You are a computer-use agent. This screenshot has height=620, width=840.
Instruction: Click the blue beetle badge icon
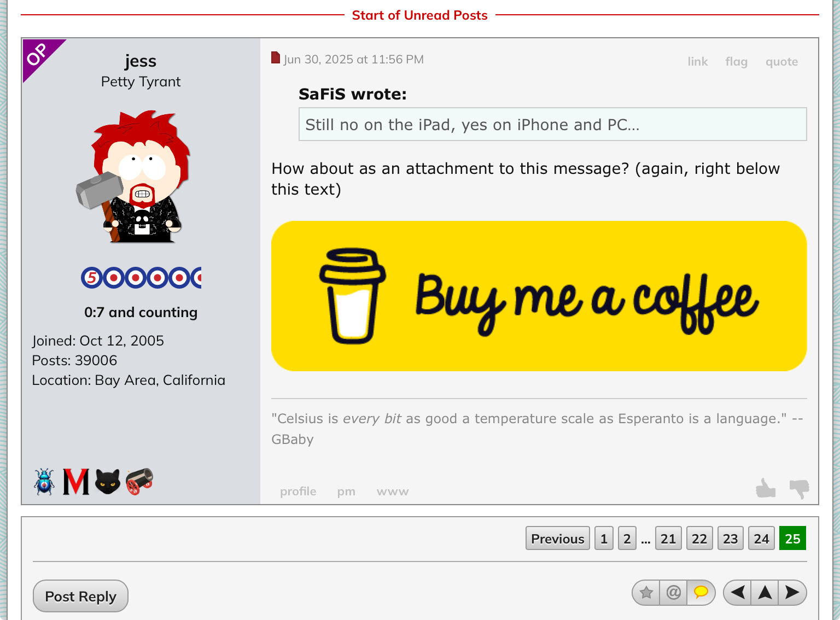point(44,482)
